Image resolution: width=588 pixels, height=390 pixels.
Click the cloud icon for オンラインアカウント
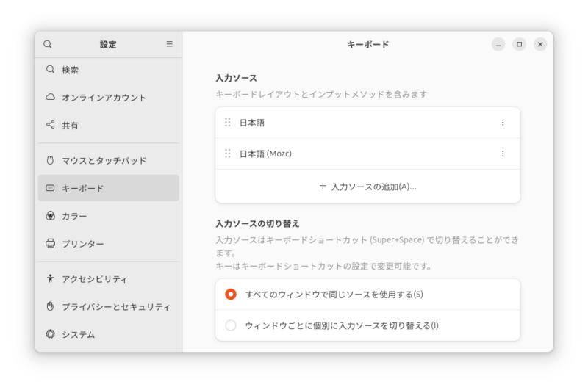click(50, 97)
